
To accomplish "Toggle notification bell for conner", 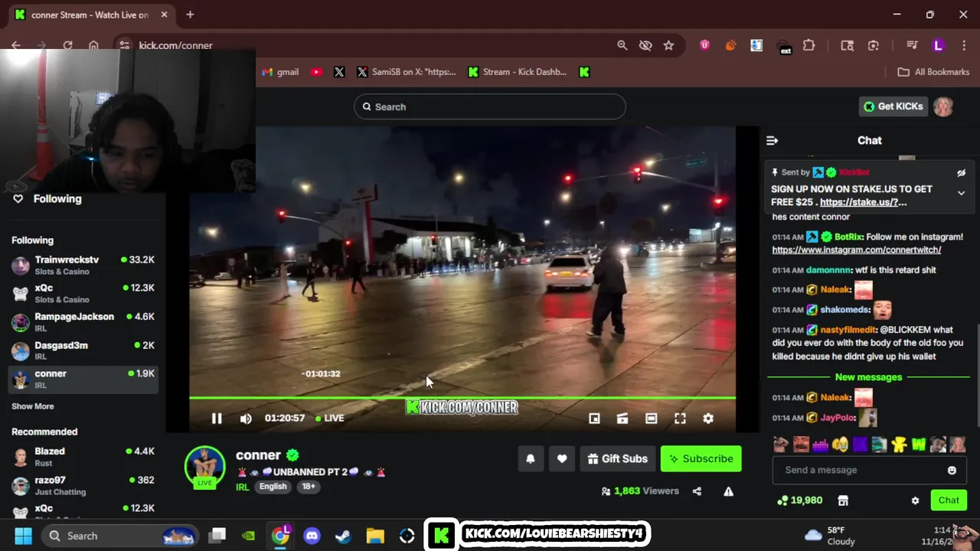I will (531, 458).
